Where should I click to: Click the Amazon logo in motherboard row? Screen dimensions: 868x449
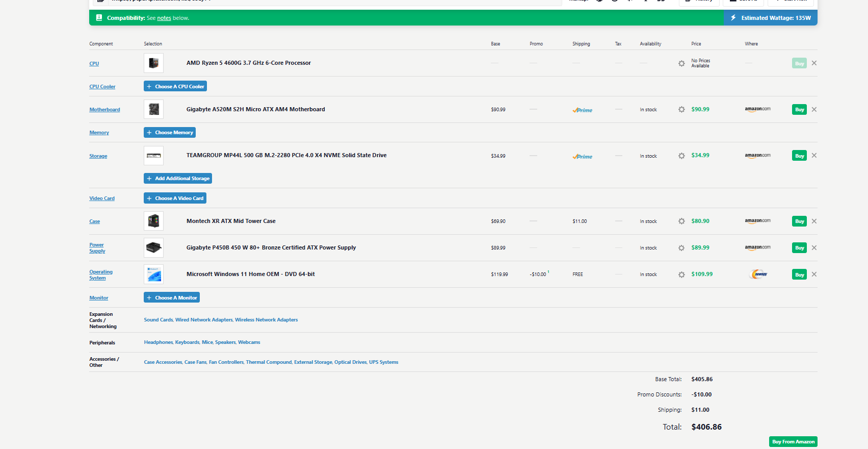[758, 109]
